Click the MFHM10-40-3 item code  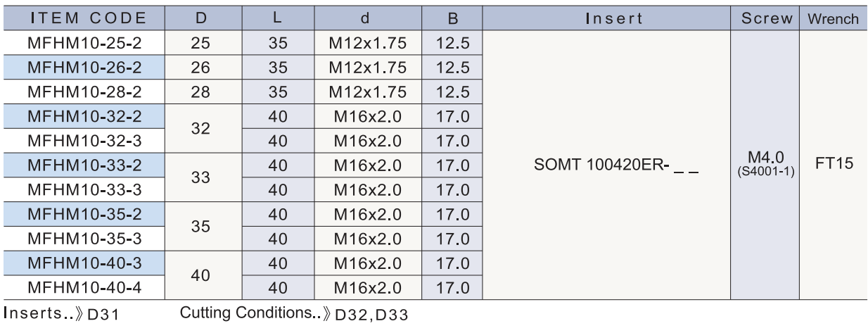click(x=84, y=263)
